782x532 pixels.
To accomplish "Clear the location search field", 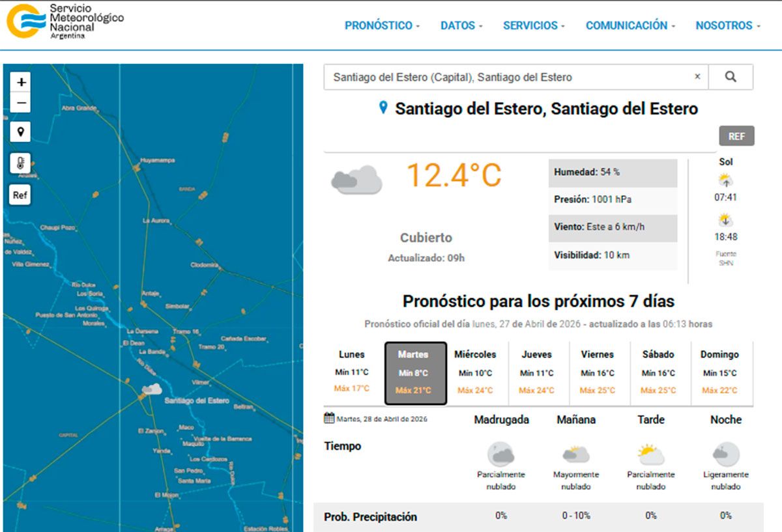I will tap(697, 77).
